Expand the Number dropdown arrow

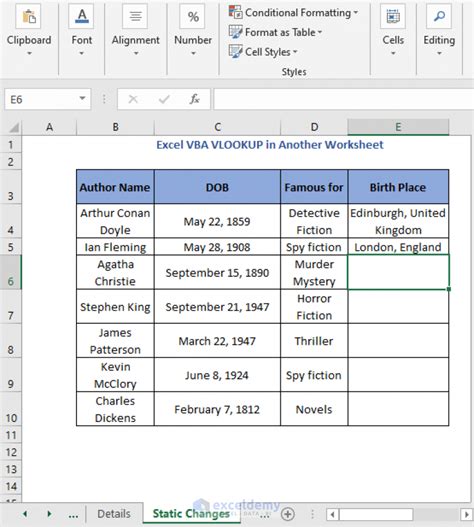click(x=193, y=53)
